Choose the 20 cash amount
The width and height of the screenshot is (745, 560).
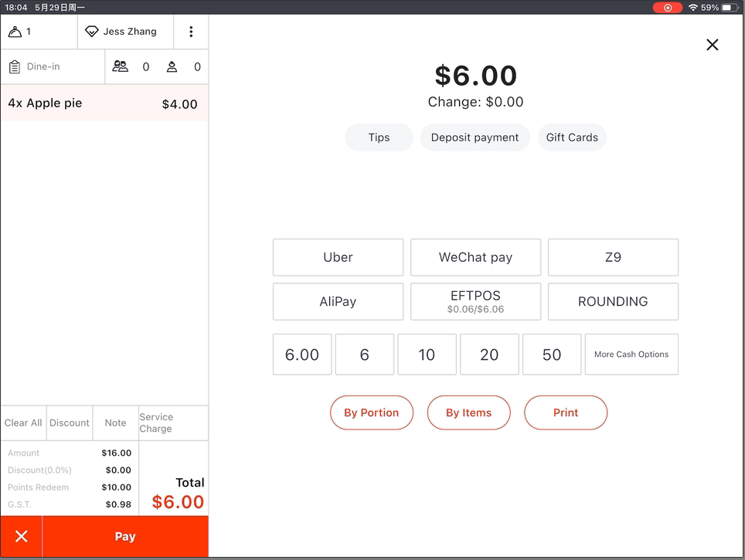point(489,355)
